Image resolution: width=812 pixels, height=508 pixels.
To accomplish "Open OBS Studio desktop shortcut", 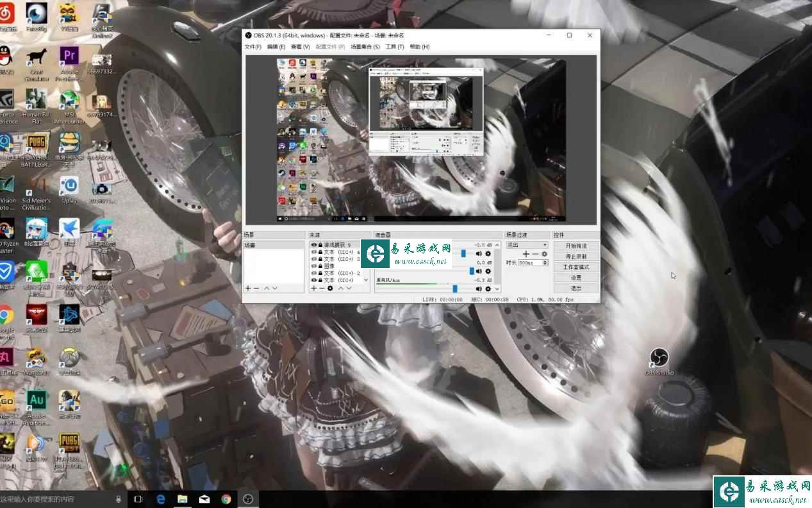I will pyautogui.click(x=659, y=361).
